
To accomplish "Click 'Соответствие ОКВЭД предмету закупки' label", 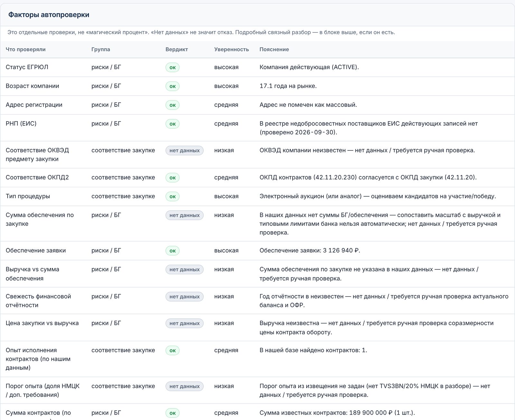I will coord(37,155).
